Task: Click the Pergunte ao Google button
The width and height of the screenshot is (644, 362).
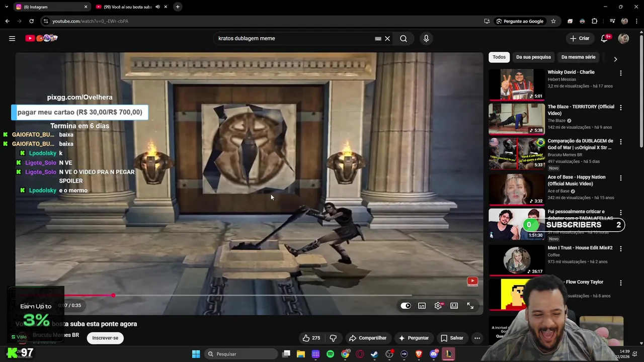Action: (x=520, y=21)
